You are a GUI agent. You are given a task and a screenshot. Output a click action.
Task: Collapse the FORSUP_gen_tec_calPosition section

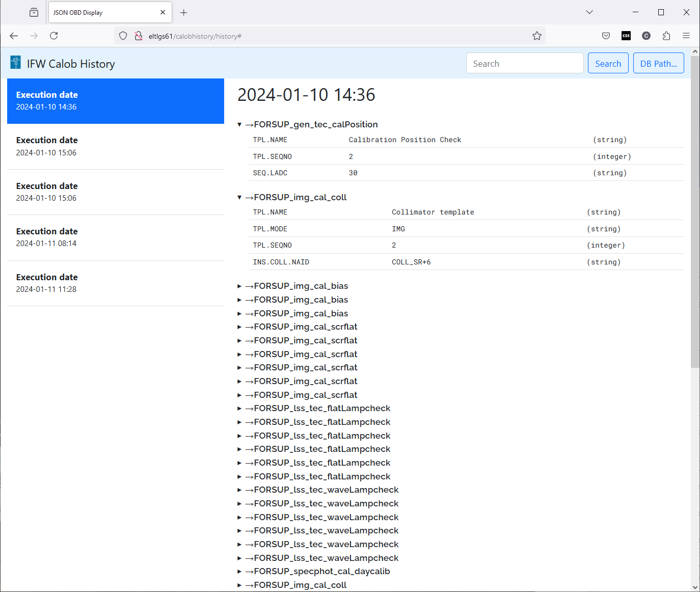(x=239, y=125)
